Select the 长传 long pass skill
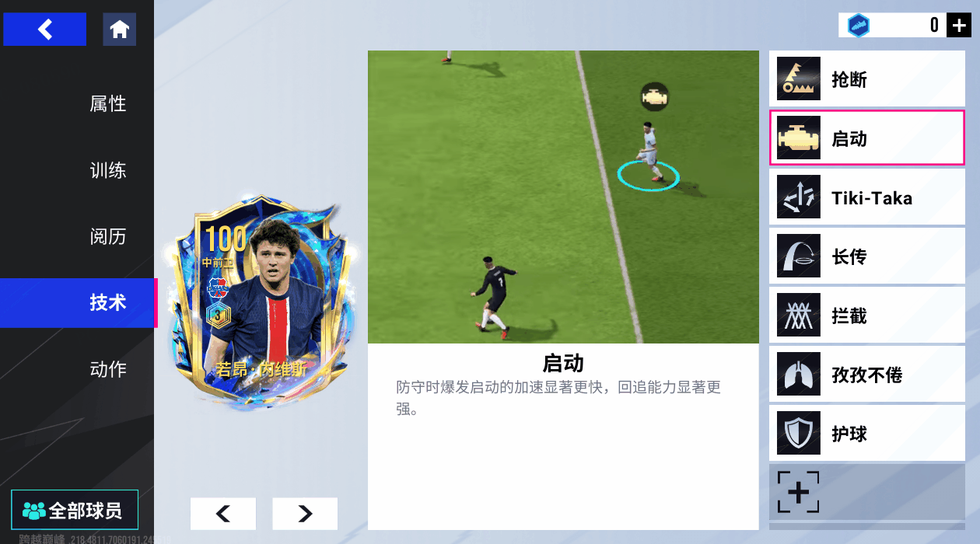 pyautogui.click(x=867, y=256)
